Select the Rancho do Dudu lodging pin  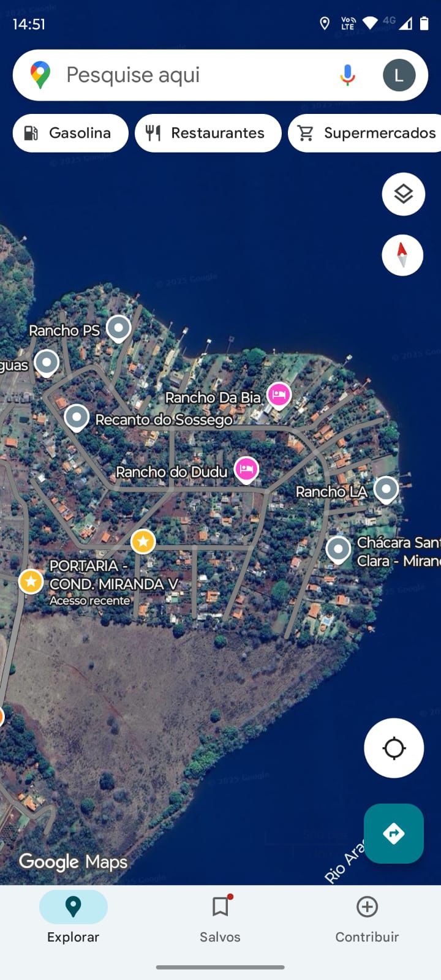pos(246,470)
